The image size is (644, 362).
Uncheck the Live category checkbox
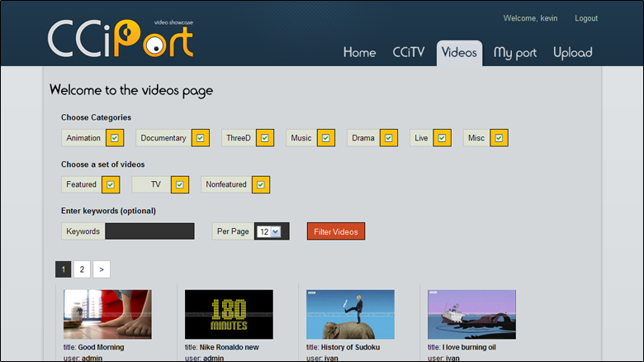click(x=443, y=138)
